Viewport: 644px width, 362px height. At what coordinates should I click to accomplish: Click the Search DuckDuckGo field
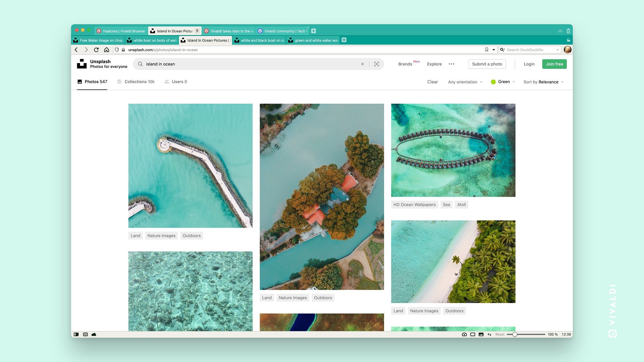point(530,50)
